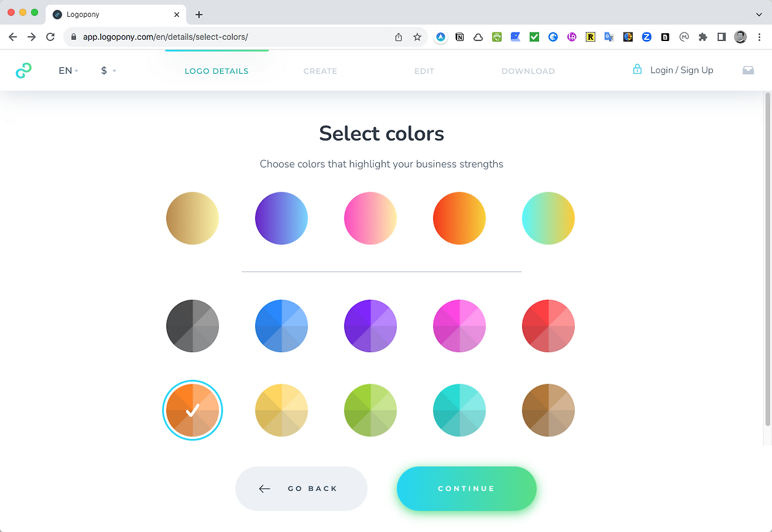Switch to the LOGO DETAILS step
772x532 pixels.
[x=217, y=71]
